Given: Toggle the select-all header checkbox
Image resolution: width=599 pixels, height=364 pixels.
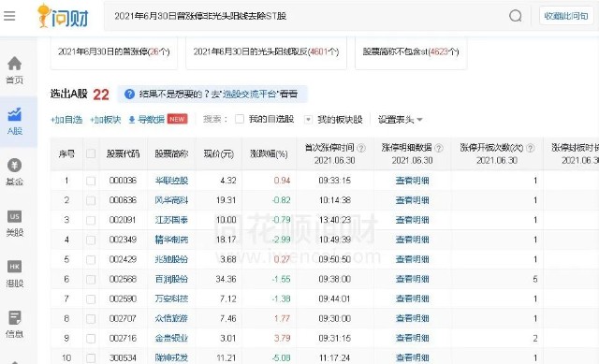Looking at the screenshot, I should (91, 153).
